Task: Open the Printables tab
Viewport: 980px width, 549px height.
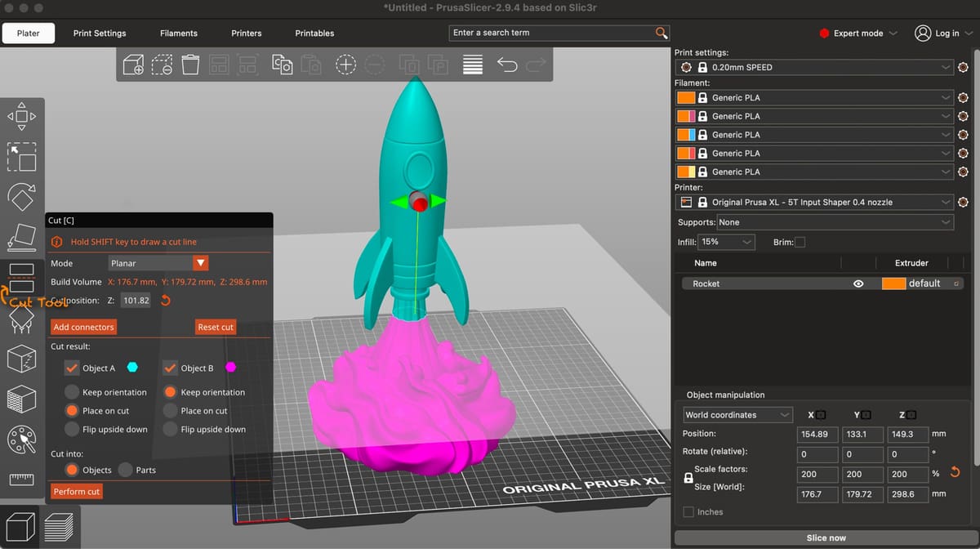Action: coord(314,33)
